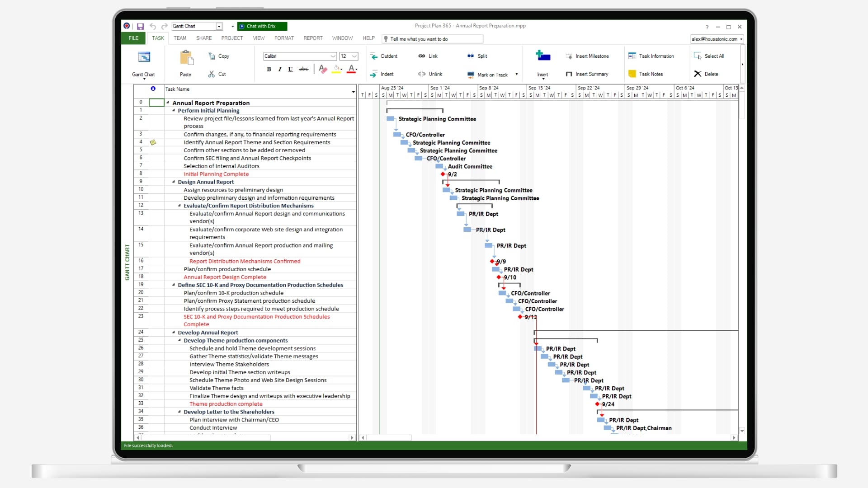868x488 pixels.
Task: Open the Mark on Track dropdown arrow
Action: (517, 75)
